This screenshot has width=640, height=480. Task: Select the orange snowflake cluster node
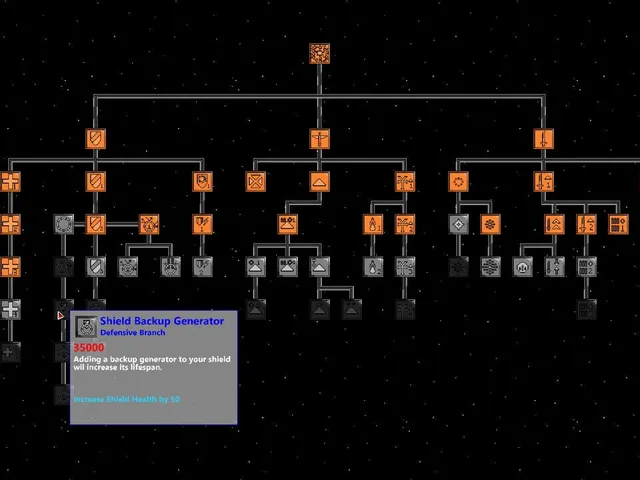pos(490,224)
